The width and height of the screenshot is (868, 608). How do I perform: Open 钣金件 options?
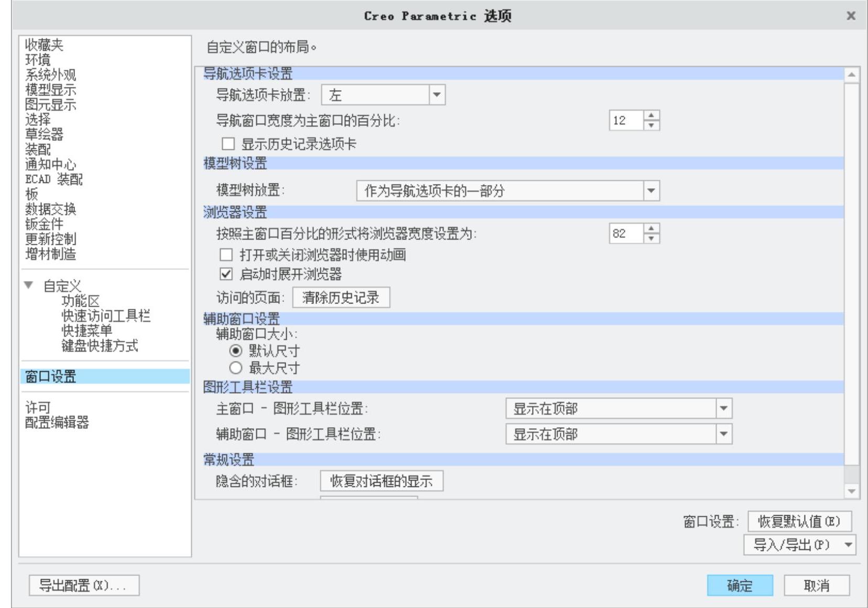pos(44,224)
